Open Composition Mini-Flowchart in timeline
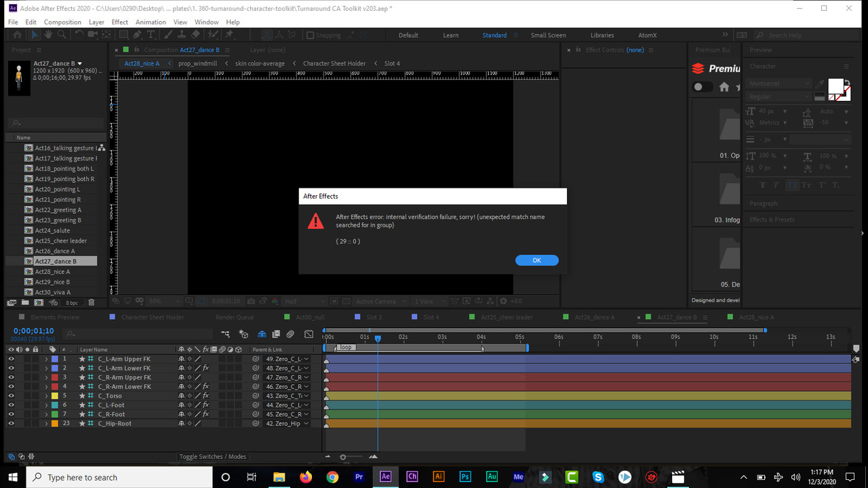Viewport: 868px width, 488px height. pyautogui.click(x=226, y=334)
